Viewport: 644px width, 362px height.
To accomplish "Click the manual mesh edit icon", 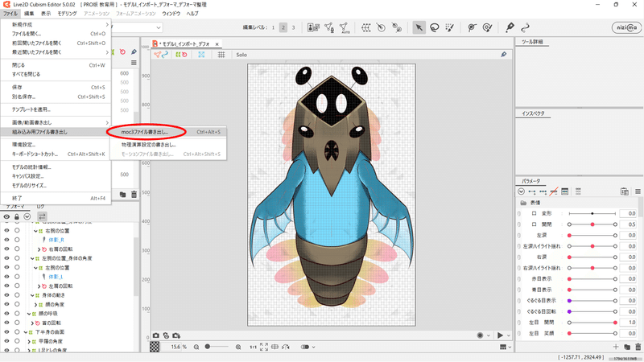I will [329, 27].
